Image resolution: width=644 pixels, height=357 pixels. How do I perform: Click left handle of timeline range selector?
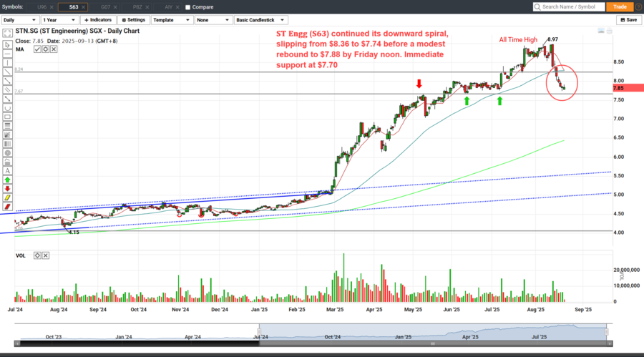[259, 331]
